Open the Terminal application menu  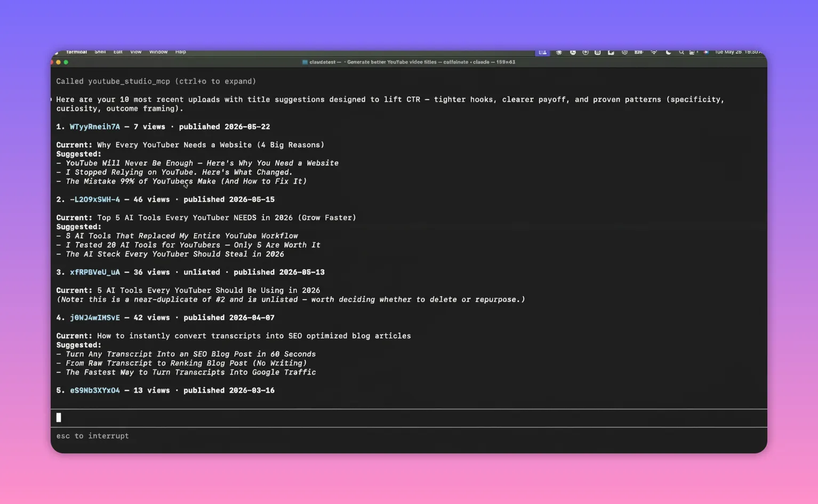pyautogui.click(x=76, y=52)
